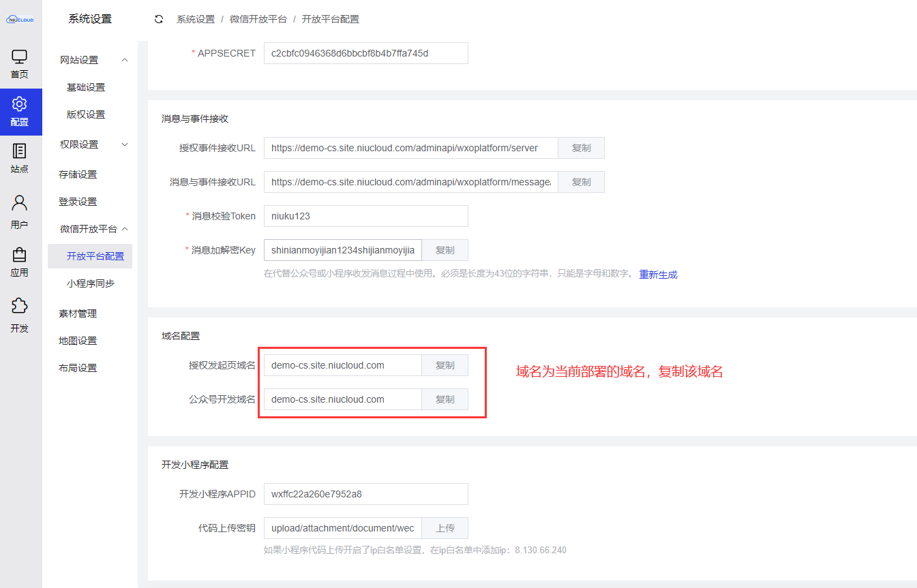Image resolution: width=917 pixels, height=588 pixels.
Task: Click 微信开放平台 in the breadcrumb
Action: click(x=258, y=19)
